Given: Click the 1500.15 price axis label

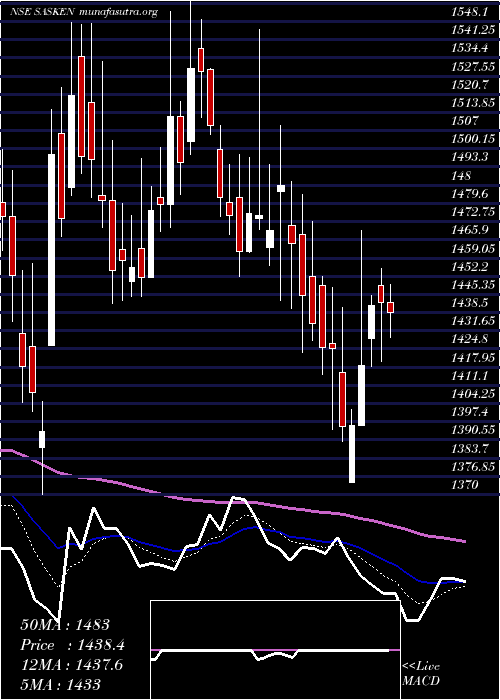Looking at the screenshot, I should tap(473, 139).
